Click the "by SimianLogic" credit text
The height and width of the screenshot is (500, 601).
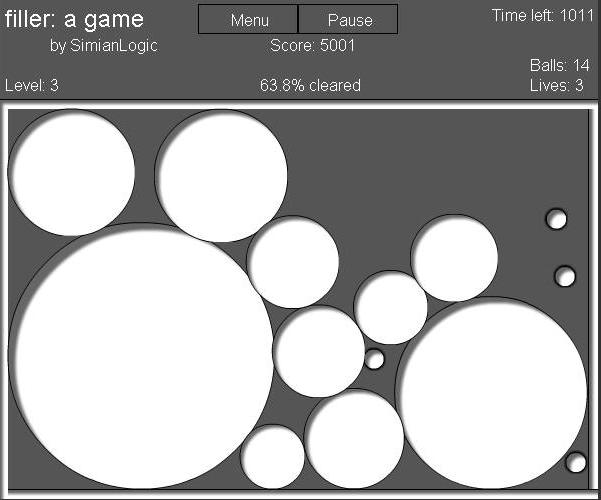(x=104, y=46)
